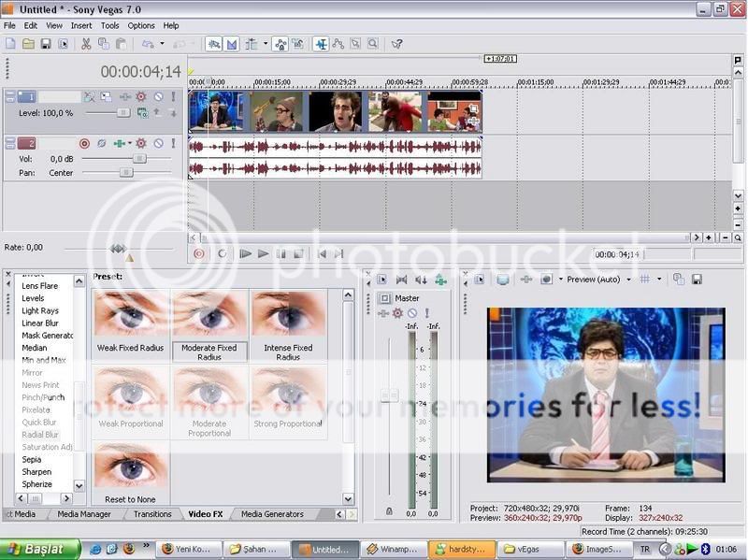Screen dimensions: 748x560
Task: Click the Copy toolbar icon
Action: click(103, 44)
